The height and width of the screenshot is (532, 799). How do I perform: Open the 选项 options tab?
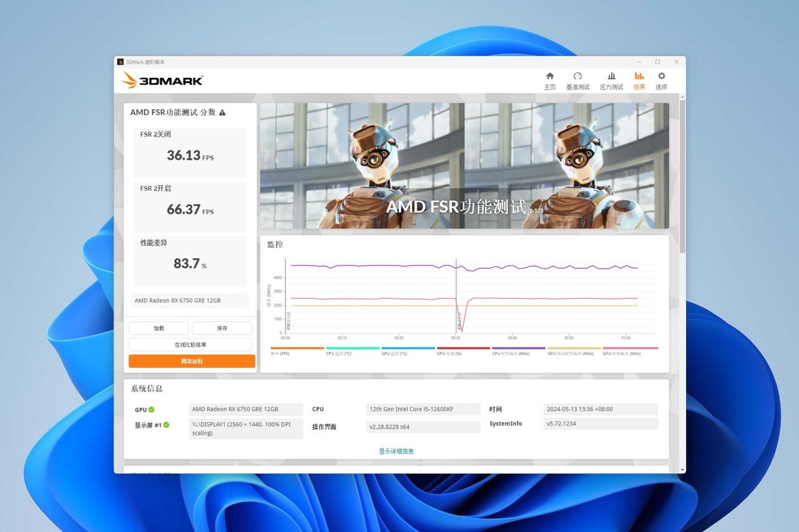coord(661,80)
